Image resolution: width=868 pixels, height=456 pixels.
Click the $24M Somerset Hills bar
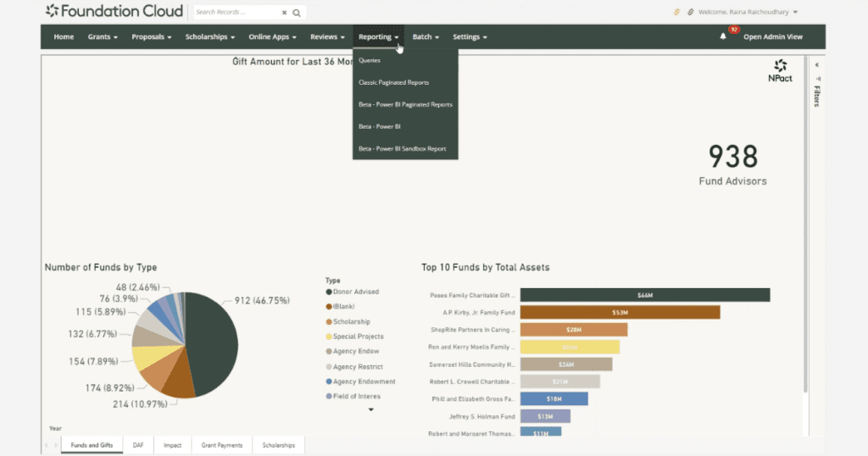[566, 364]
